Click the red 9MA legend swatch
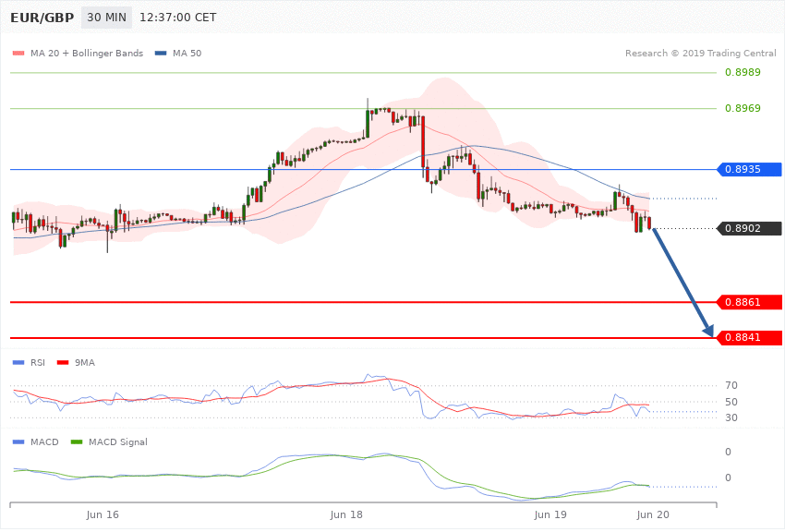 coord(63,362)
